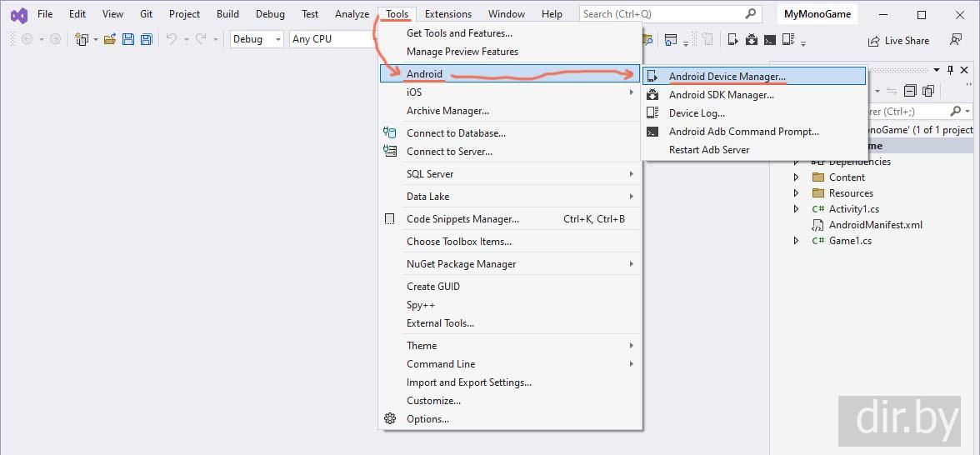The width and height of the screenshot is (980, 455).
Task: Choose Options in the Tools menu
Action: click(427, 419)
